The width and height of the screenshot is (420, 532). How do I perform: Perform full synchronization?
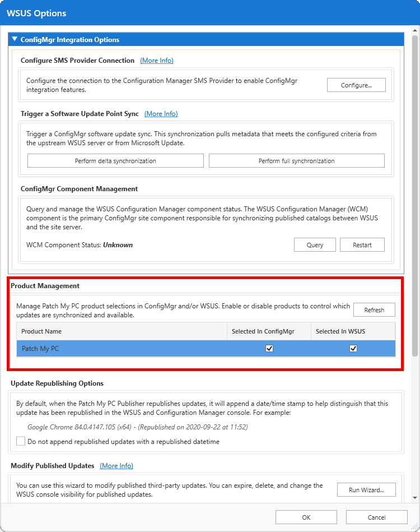297,160
